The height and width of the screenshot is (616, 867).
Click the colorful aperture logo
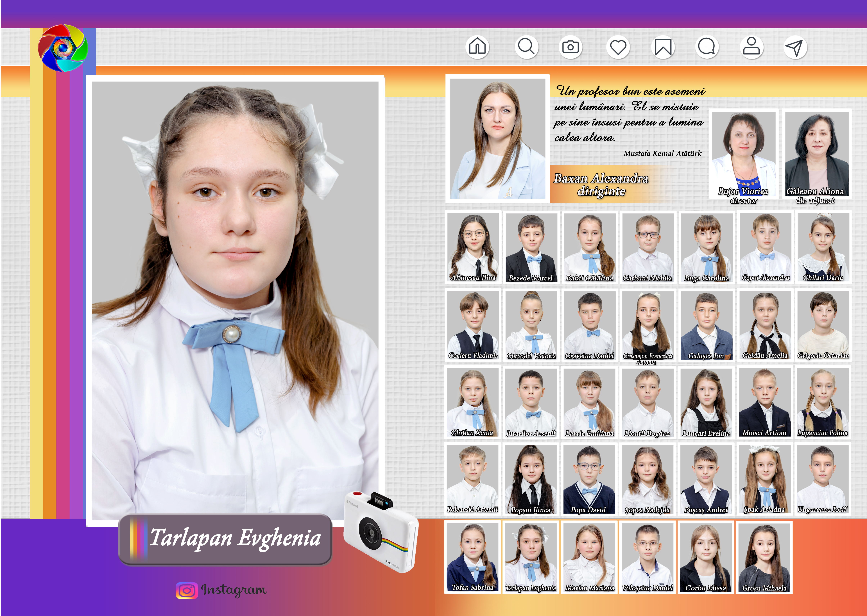click(63, 48)
